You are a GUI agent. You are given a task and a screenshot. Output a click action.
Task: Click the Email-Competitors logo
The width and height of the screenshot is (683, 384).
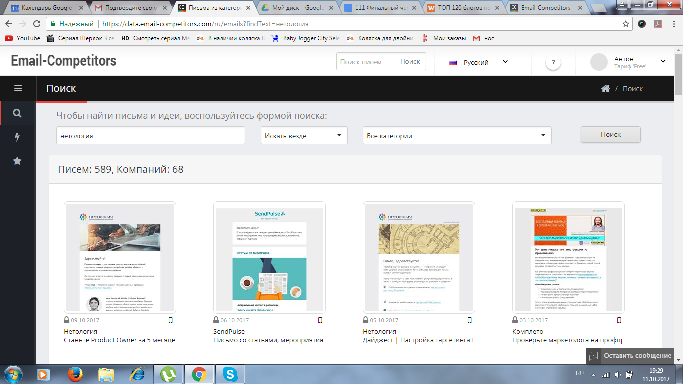(x=64, y=61)
